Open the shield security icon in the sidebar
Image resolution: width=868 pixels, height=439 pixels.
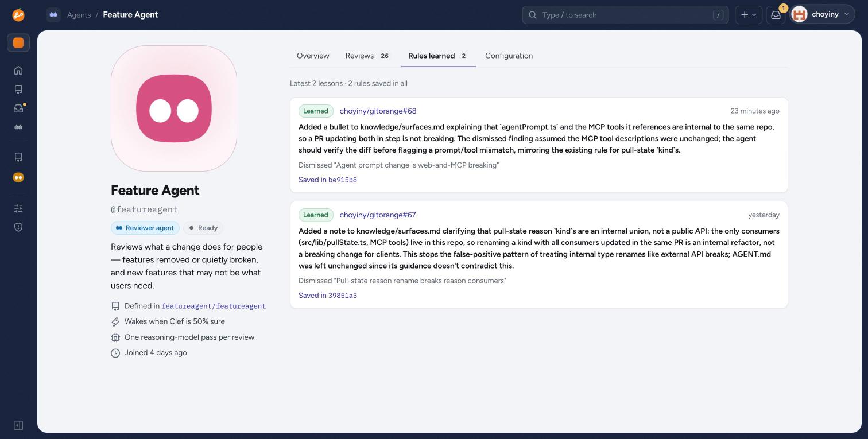18,227
